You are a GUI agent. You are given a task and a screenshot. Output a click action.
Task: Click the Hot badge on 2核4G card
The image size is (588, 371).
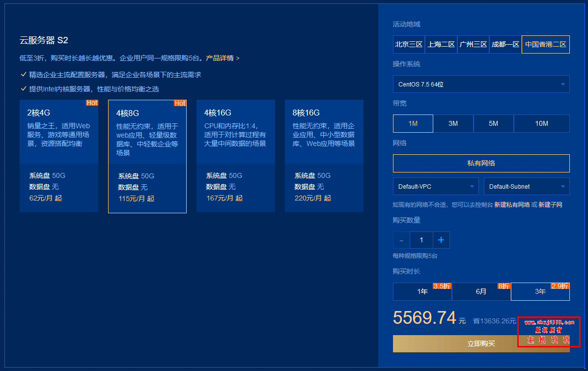click(92, 103)
